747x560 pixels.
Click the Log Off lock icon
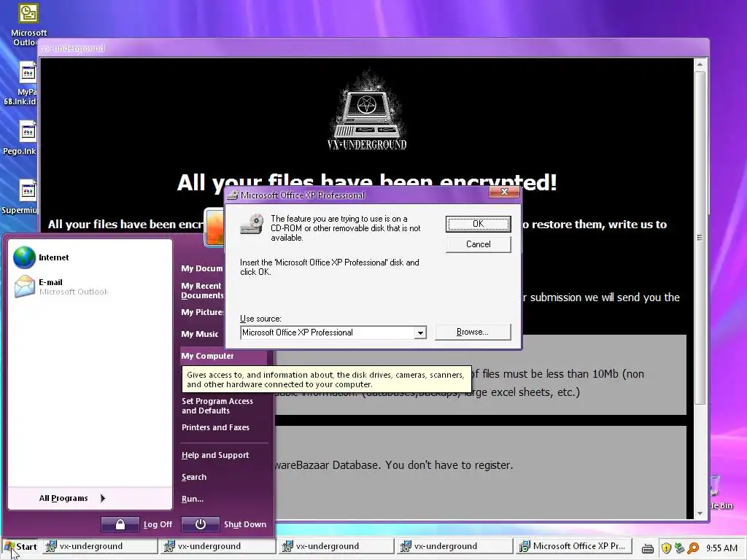[x=120, y=524]
